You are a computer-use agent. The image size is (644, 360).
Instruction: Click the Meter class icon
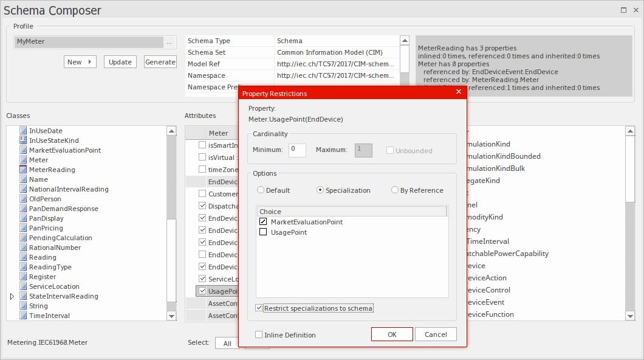(x=22, y=159)
